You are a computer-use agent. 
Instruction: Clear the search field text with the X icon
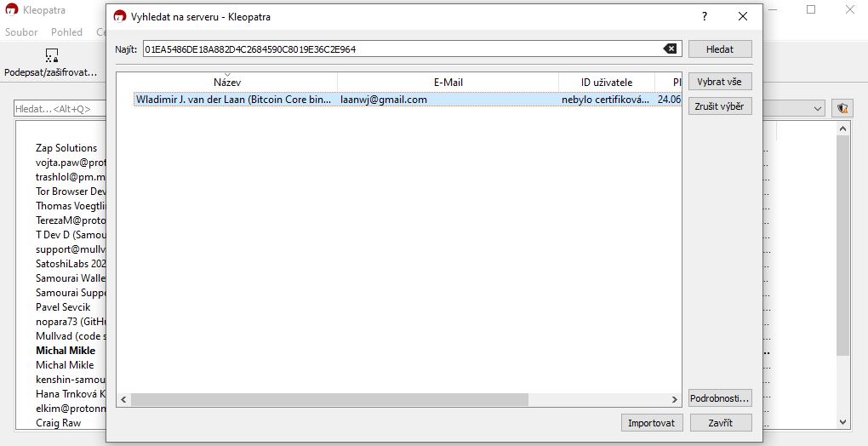pyautogui.click(x=671, y=49)
